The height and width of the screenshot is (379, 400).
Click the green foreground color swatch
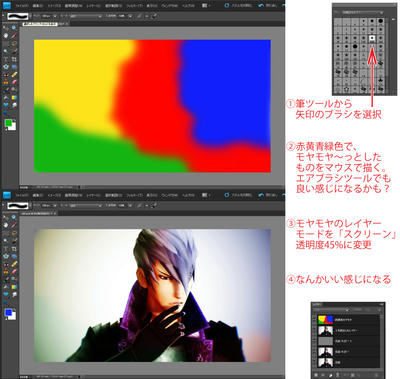(9, 123)
